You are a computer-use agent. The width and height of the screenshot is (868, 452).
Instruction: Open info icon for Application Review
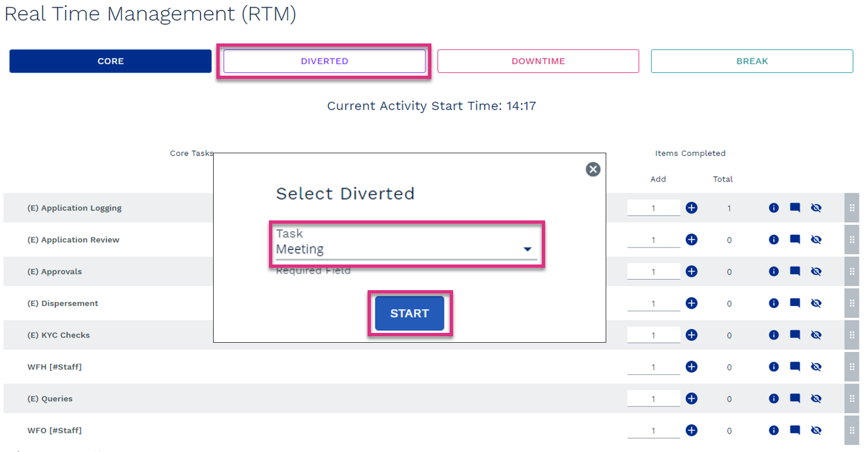click(x=773, y=240)
